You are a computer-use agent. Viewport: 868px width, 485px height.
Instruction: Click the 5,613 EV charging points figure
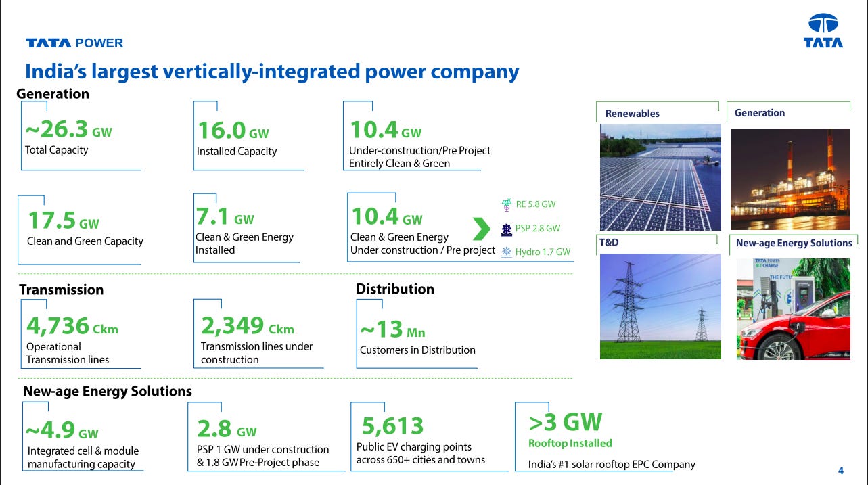392,426
